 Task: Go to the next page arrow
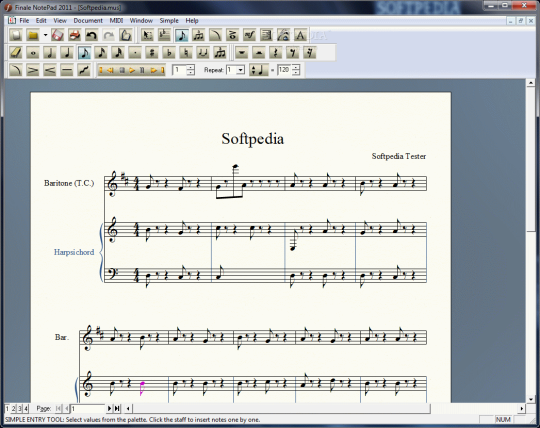[109, 408]
